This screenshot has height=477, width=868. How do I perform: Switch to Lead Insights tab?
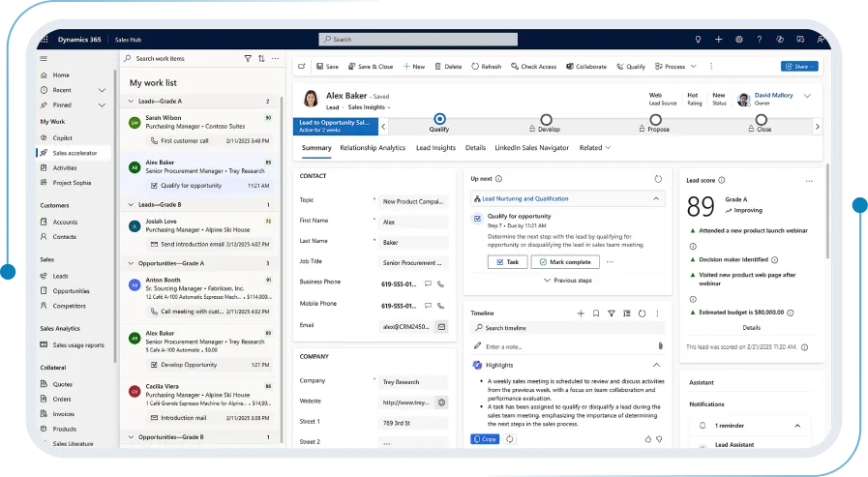click(435, 148)
